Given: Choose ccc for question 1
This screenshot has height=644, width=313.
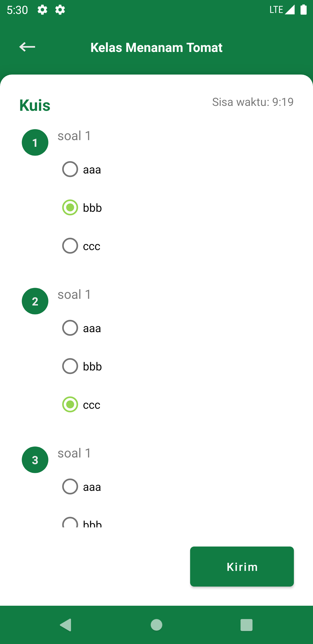Looking at the screenshot, I should pyautogui.click(x=81, y=246).
